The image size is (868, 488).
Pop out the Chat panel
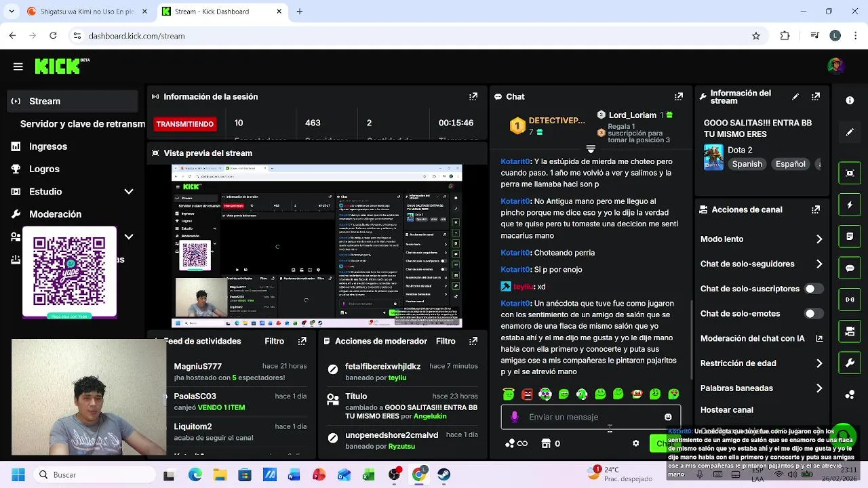[x=679, y=97]
